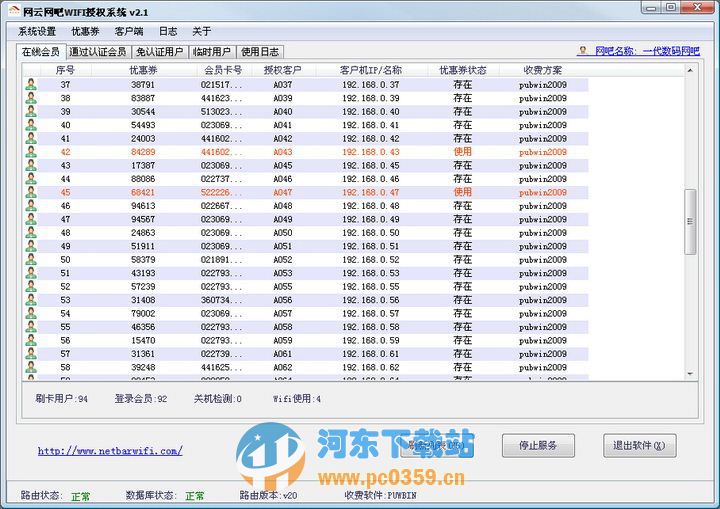
Task: Sort by the 客户机IP/名称 column header
Action: 371,70
